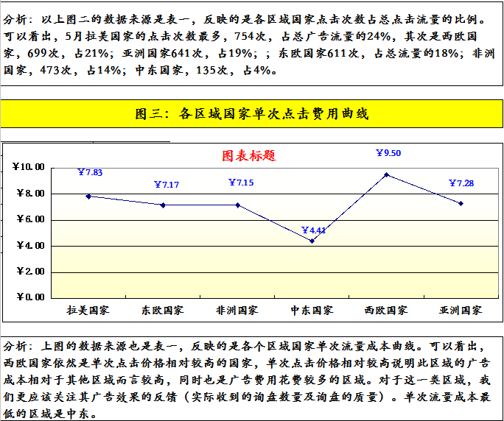
Task: Select the axis label 非洲国家
Action: pos(237,310)
